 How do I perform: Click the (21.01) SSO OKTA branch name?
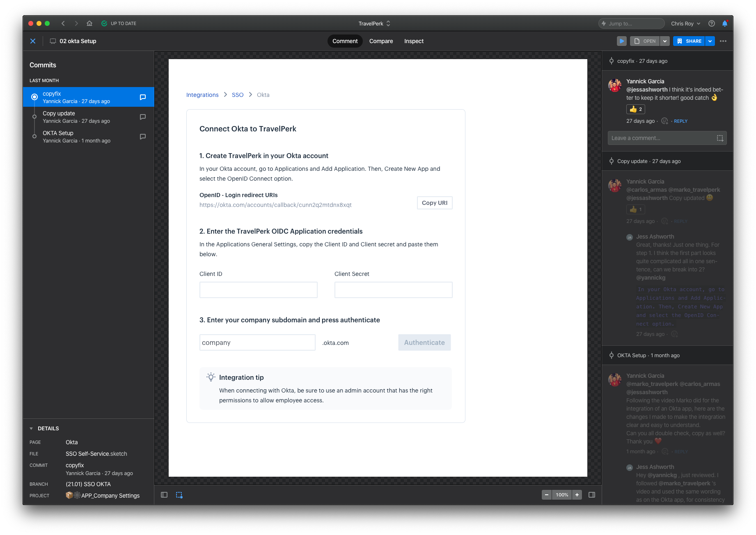pyautogui.click(x=88, y=484)
